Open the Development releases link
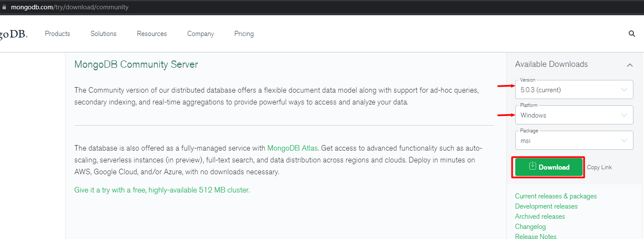 click(x=546, y=206)
